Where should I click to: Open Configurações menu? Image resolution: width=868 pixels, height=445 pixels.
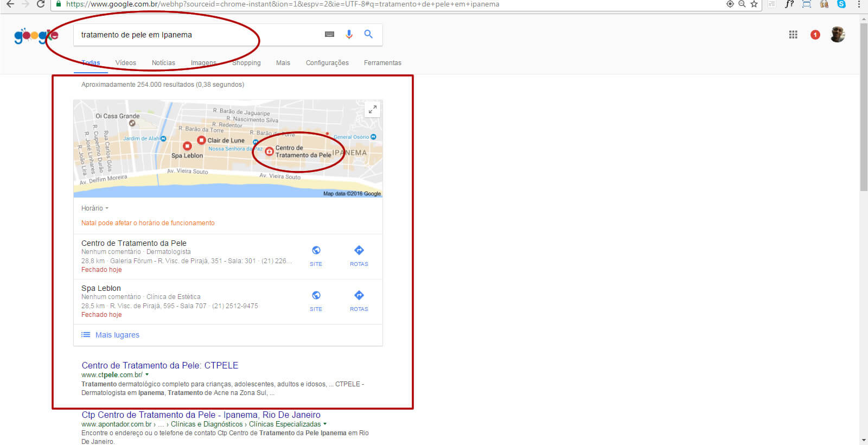[327, 63]
